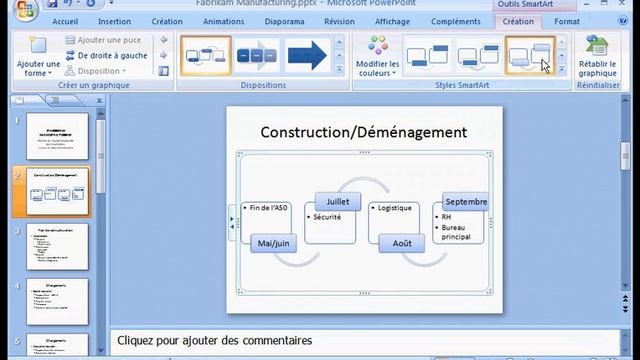
Task: Open the Compléments tab
Action: [456, 22]
